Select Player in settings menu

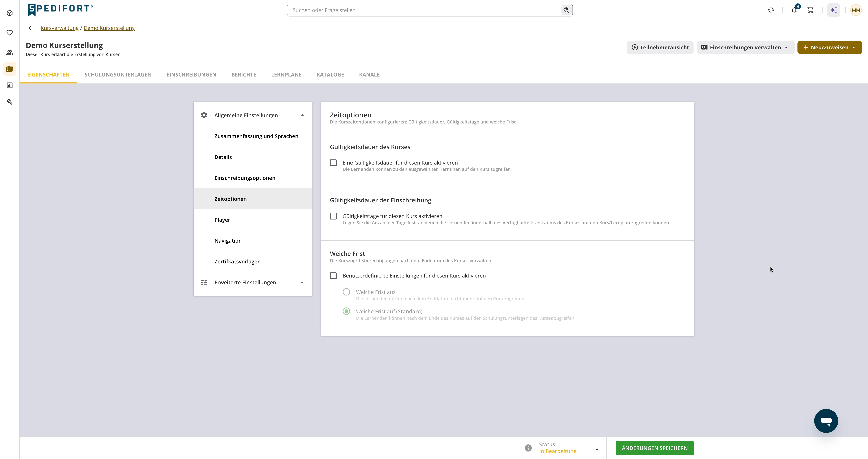(x=253, y=219)
